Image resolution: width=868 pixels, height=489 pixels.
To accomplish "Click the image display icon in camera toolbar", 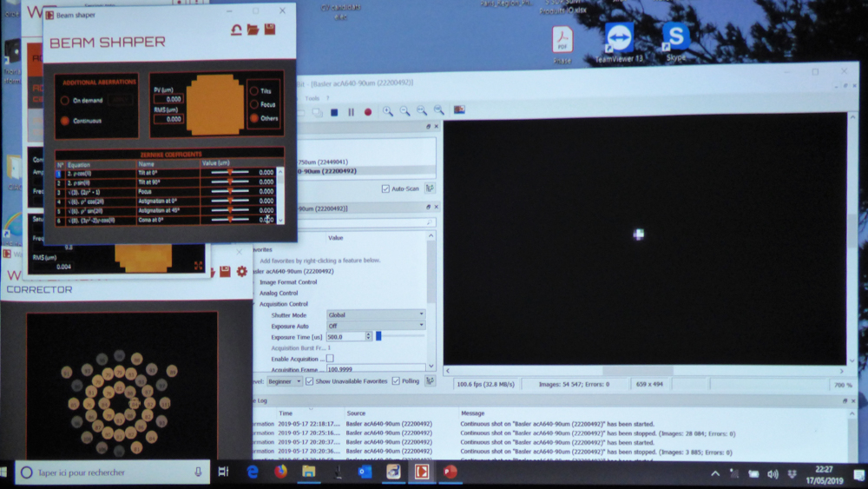I will [459, 110].
